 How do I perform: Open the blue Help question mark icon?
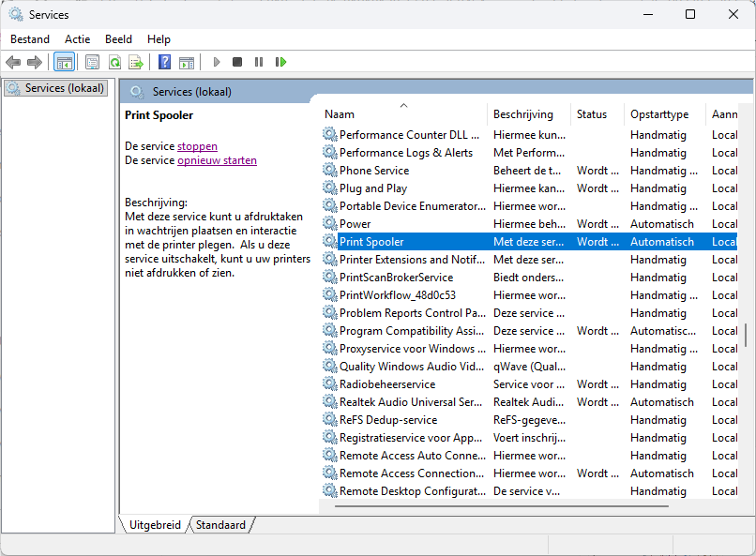coord(164,62)
